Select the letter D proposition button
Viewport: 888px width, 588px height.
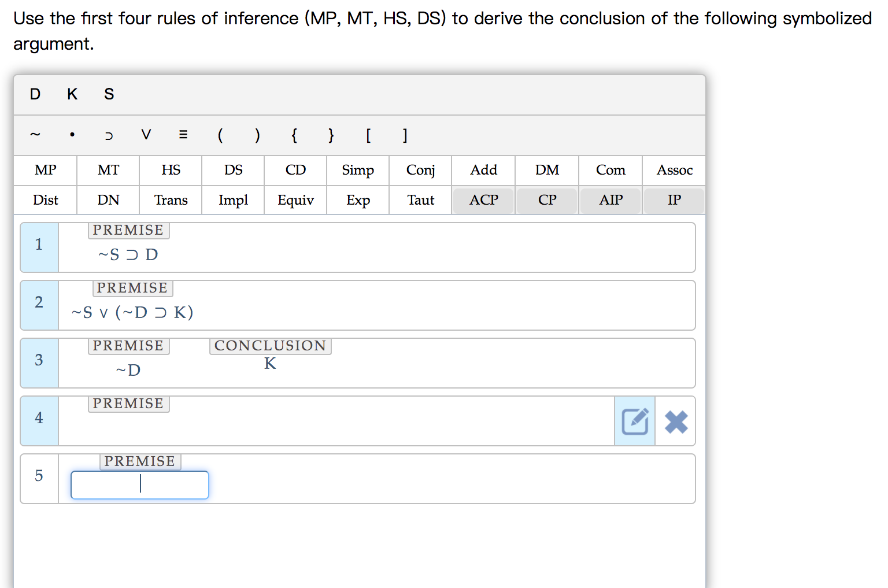pyautogui.click(x=35, y=94)
